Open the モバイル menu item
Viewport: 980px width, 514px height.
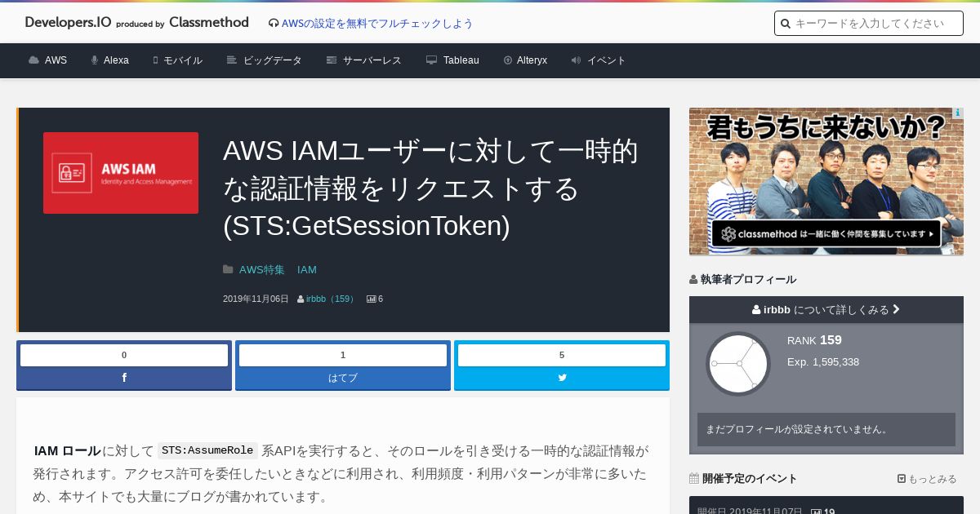point(183,60)
